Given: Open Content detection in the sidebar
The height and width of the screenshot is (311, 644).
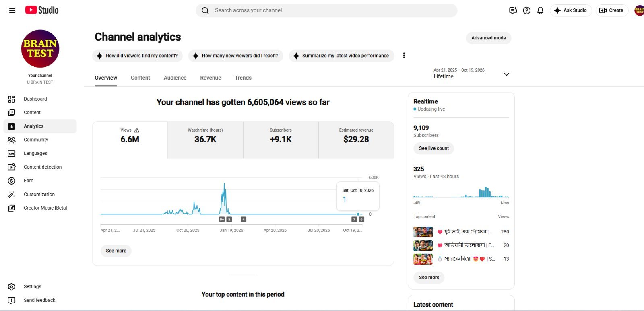Looking at the screenshot, I should [40, 167].
